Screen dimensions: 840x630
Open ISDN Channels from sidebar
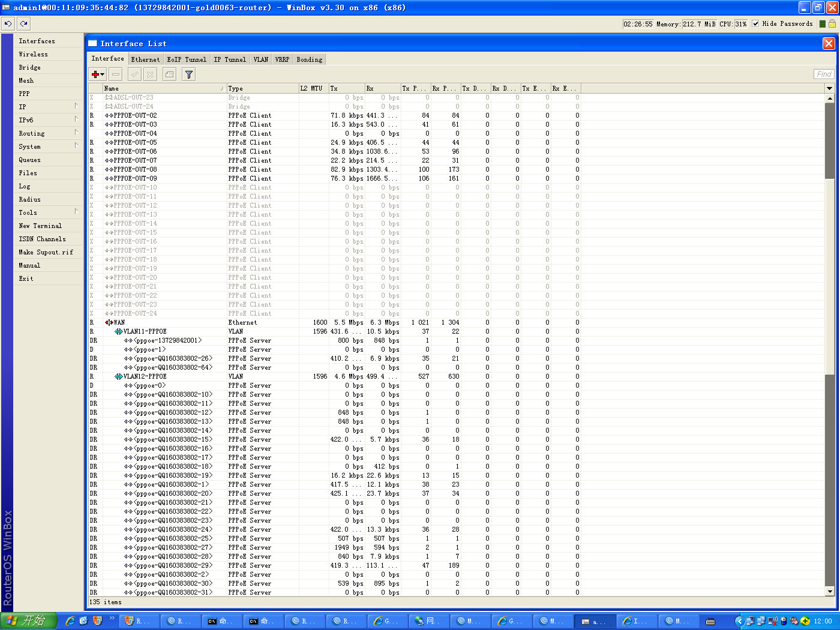tap(48, 239)
